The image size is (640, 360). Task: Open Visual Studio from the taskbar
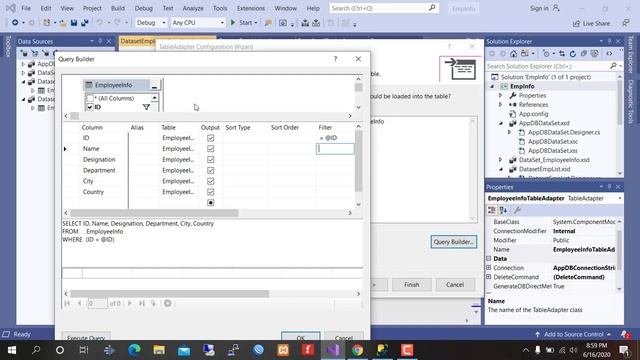(x=333, y=350)
